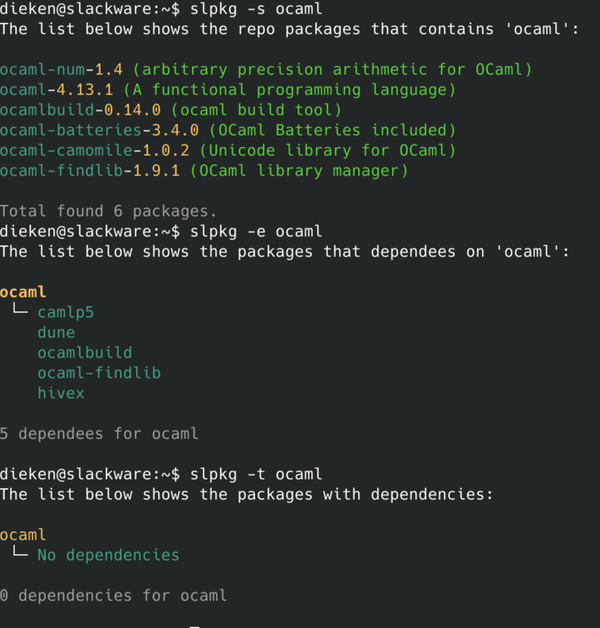Click the '5 dependees for ocaml' summary
The height and width of the screenshot is (628, 600).
[99, 433]
